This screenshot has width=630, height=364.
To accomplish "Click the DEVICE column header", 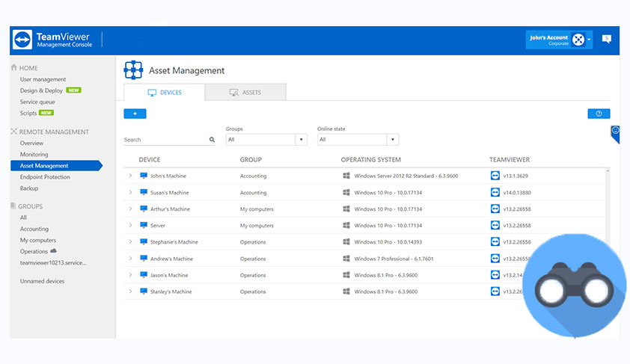I will (150, 160).
